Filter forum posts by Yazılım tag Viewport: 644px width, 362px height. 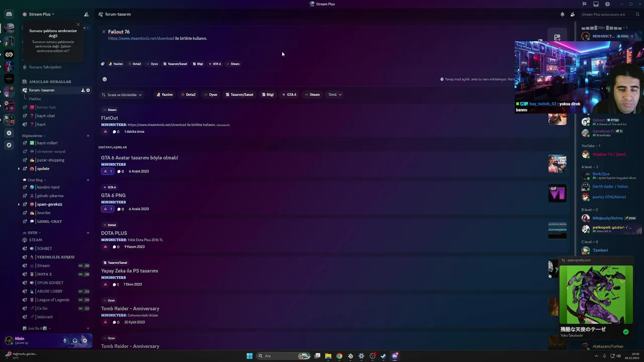point(165,95)
